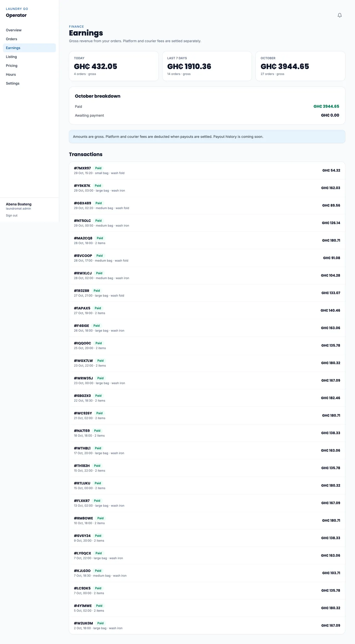Select Earnings in the sidebar
355x644 pixels.
[29, 48]
